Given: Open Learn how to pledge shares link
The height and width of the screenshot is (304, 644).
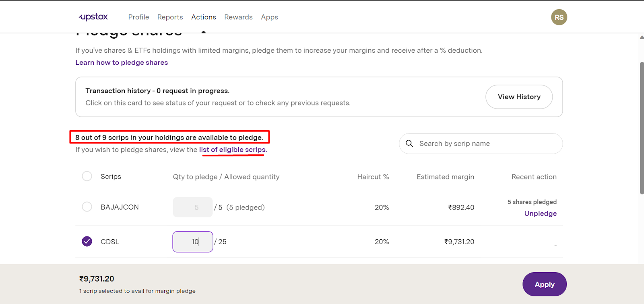Looking at the screenshot, I should (x=122, y=62).
